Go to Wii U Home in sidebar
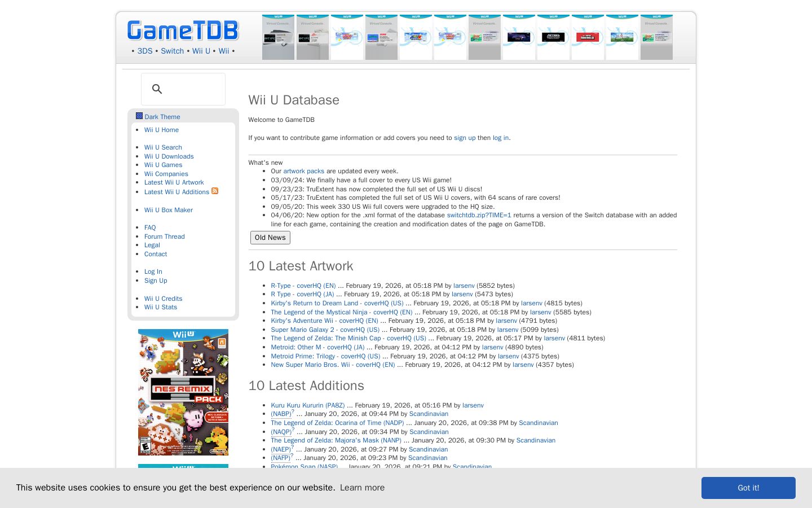The width and height of the screenshot is (812, 508). (x=161, y=130)
